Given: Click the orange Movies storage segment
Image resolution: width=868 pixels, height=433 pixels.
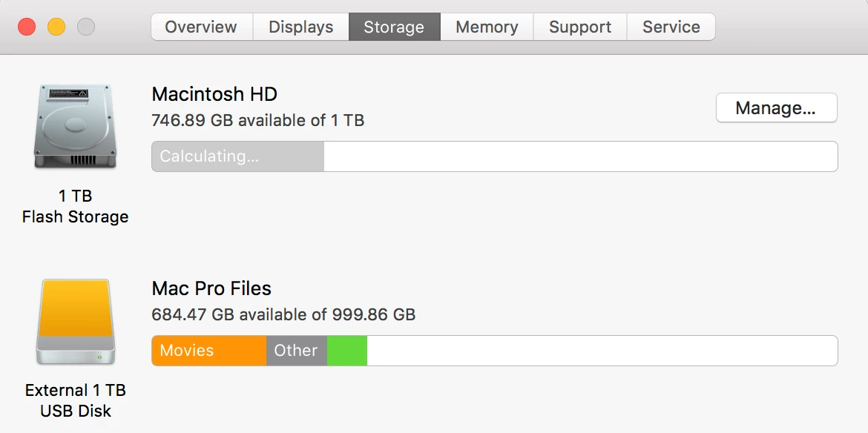Looking at the screenshot, I should (208, 351).
